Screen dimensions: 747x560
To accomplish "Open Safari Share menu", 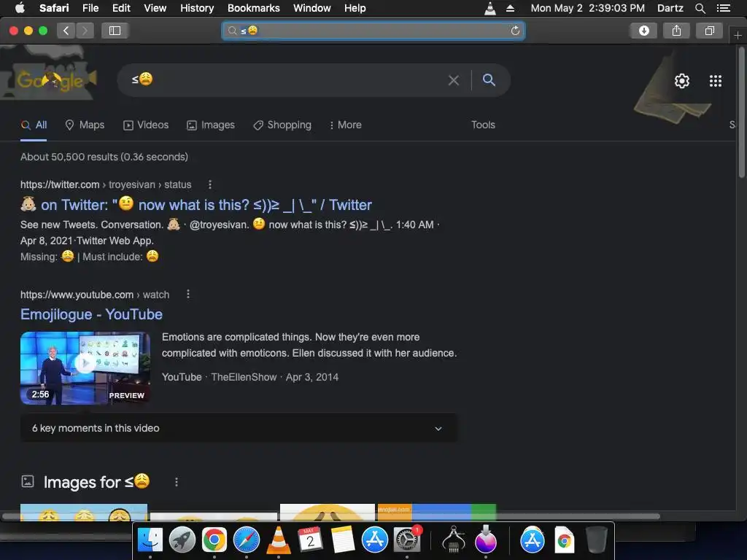I will pyautogui.click(x=676, y=31).
